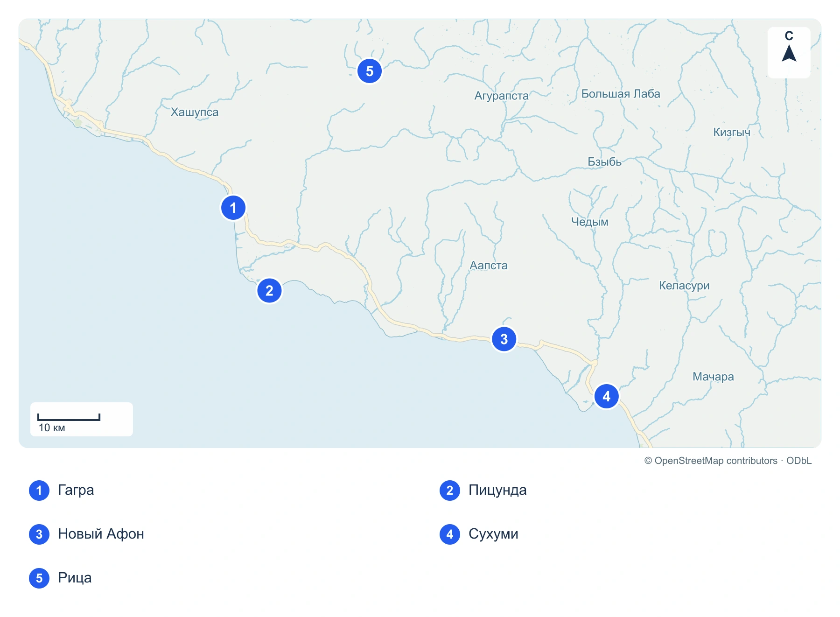This screenshot has width=840, height=617.
Task: Select the Сухуми legend label
Action: [493, 534]
